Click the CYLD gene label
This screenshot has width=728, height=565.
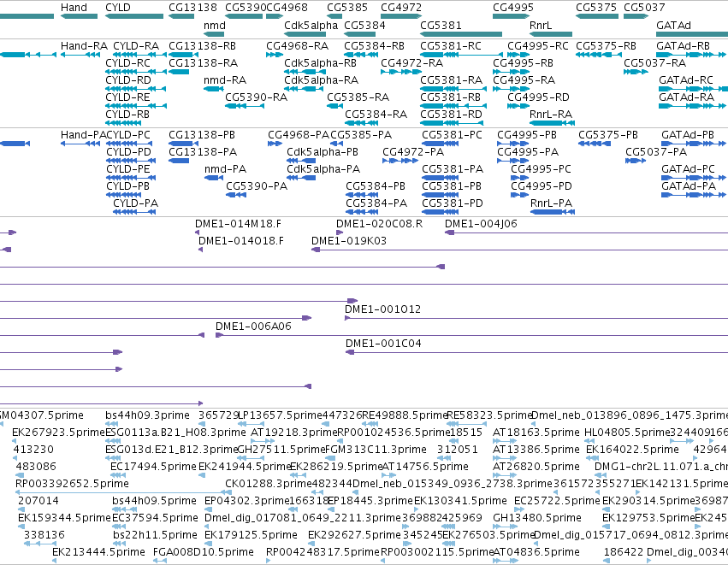(x=118, y=8)
